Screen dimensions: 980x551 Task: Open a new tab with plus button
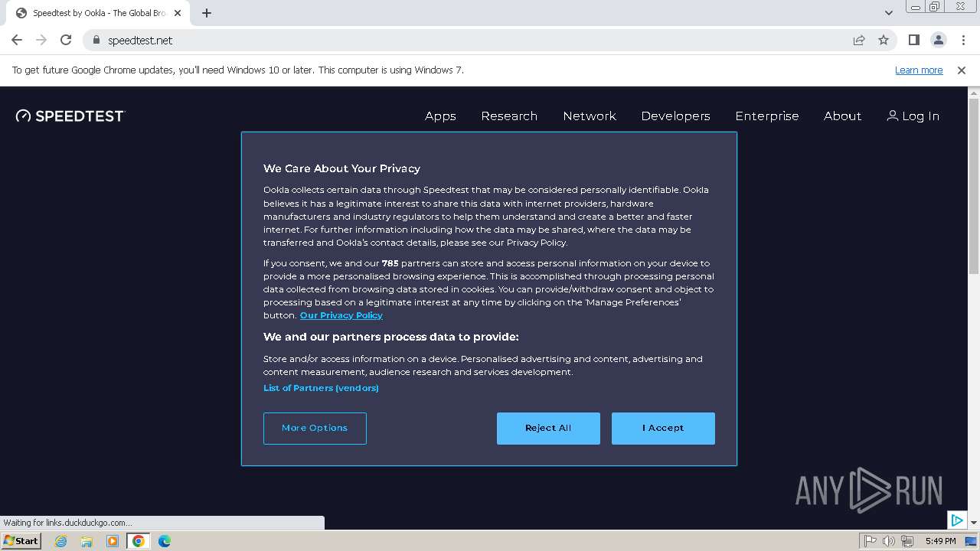point(207,13)
